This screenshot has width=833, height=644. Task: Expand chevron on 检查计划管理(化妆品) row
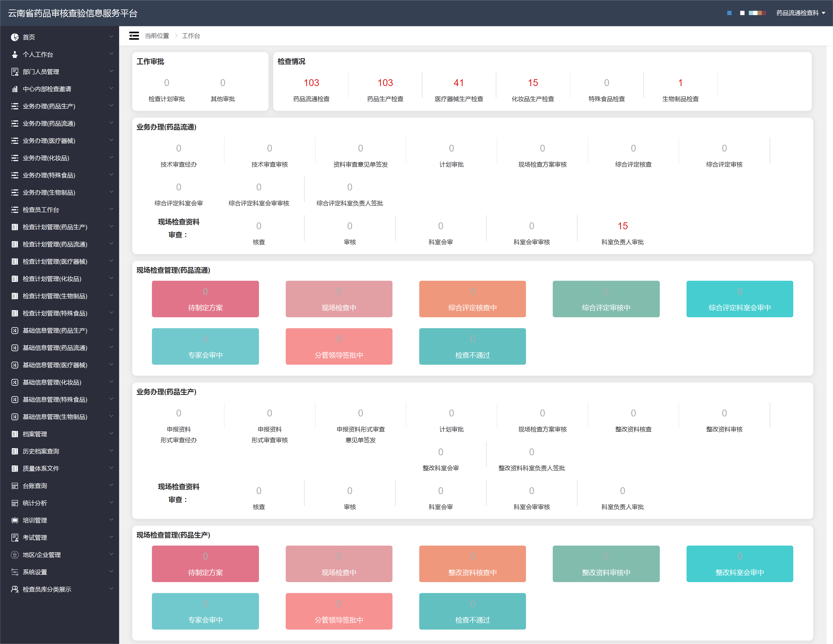pyautogui.click(x=111, y=278)
